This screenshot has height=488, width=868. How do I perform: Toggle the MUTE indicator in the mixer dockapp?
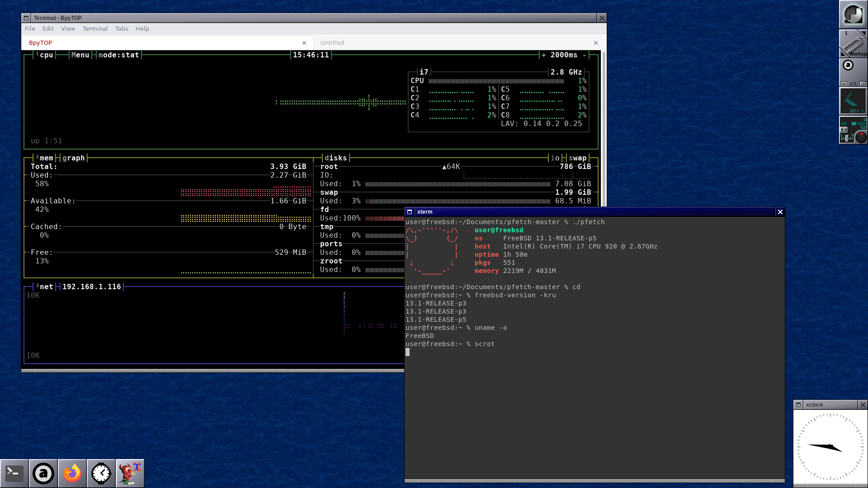point(861,123)
